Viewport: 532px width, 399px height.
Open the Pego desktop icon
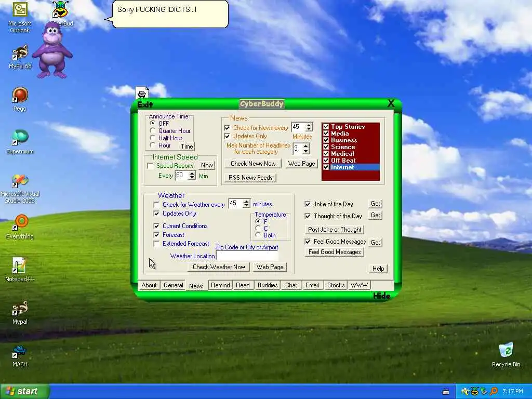pos(20,99)
